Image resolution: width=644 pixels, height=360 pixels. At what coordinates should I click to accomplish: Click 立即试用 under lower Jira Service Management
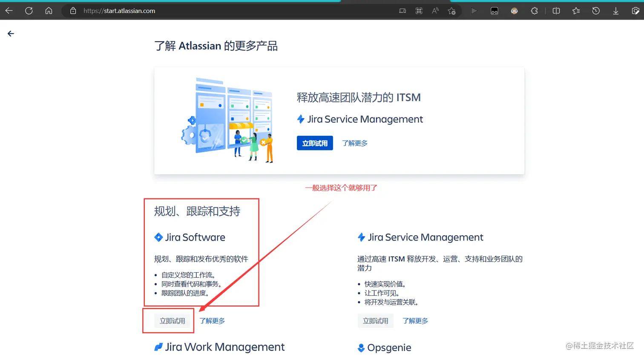[x=376, y=321]
